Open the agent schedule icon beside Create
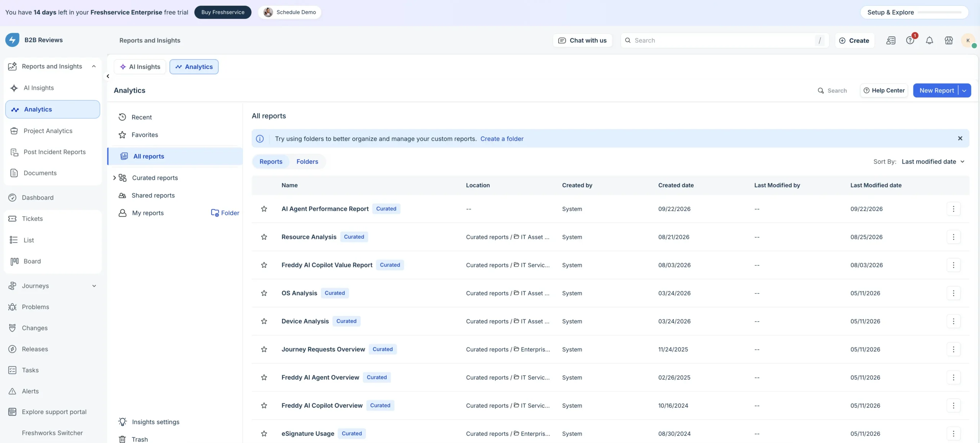 [x=891, y=41]
